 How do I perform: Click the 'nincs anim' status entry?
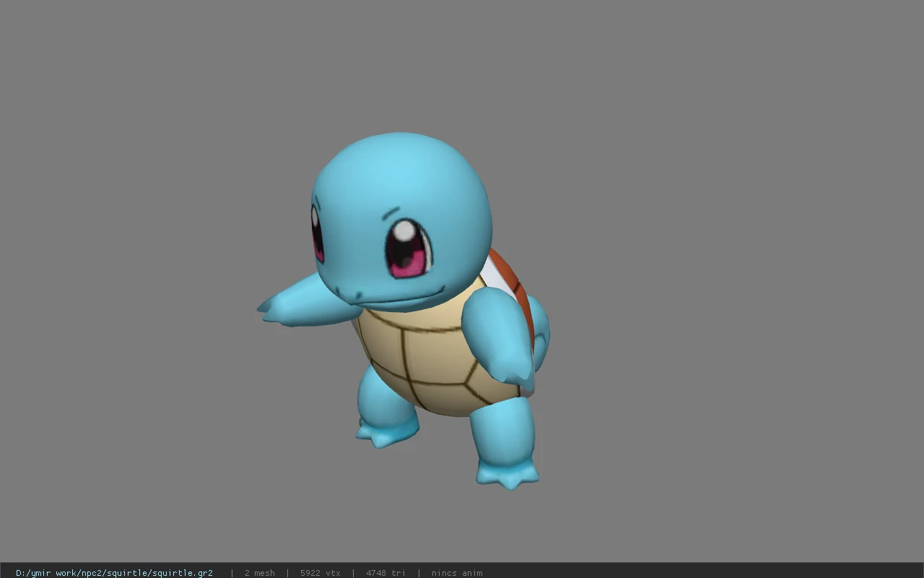point(457,573)
